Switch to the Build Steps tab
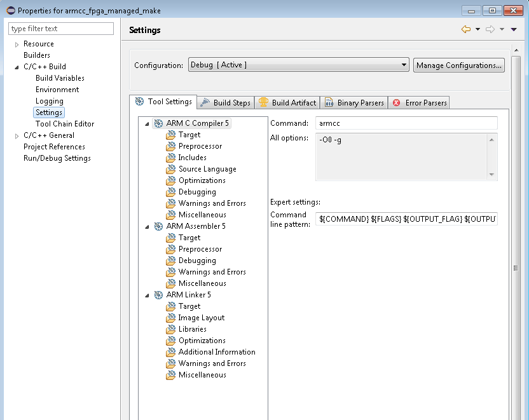The image size is (529, 420). [x=226, y=103]
